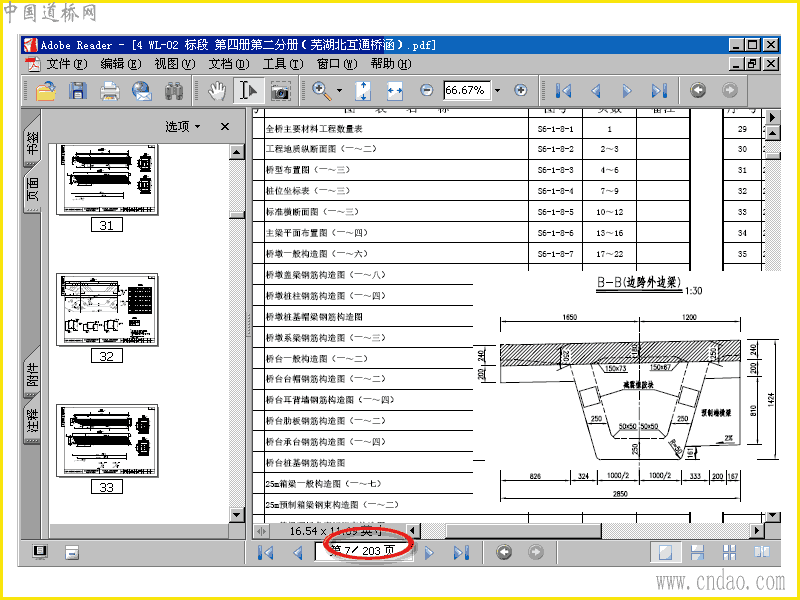Click Next View in top toolbar
The image size is (800, 600).
pyautogui.click(x=730, y=90)
